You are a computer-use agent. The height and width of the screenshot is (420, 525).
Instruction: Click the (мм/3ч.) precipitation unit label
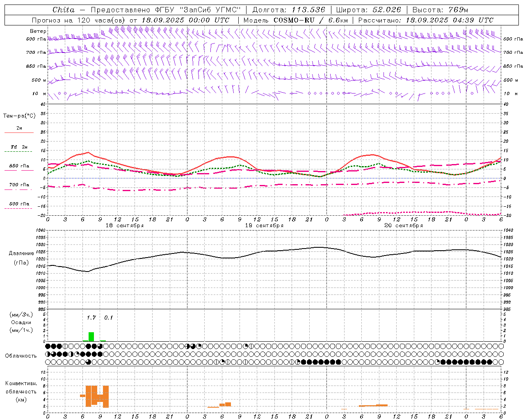tap(22, 315)
